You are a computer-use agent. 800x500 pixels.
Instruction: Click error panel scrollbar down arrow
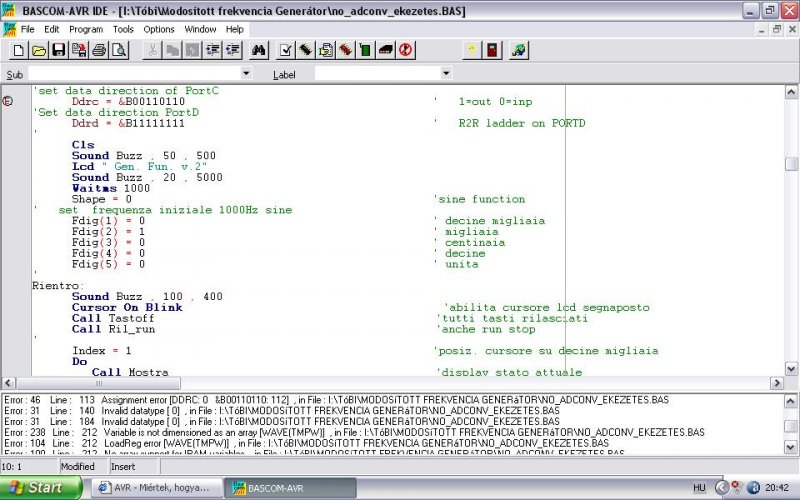790,447
